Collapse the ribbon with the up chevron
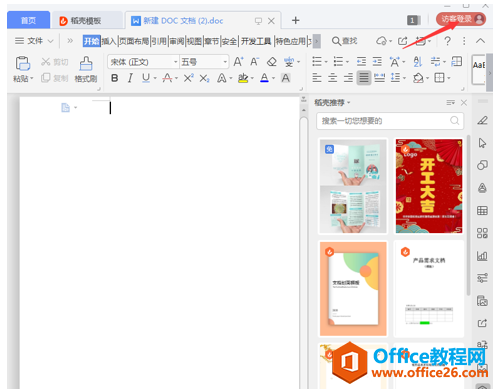Viewport: 495px width, 390px height. (x=480, y=41)
